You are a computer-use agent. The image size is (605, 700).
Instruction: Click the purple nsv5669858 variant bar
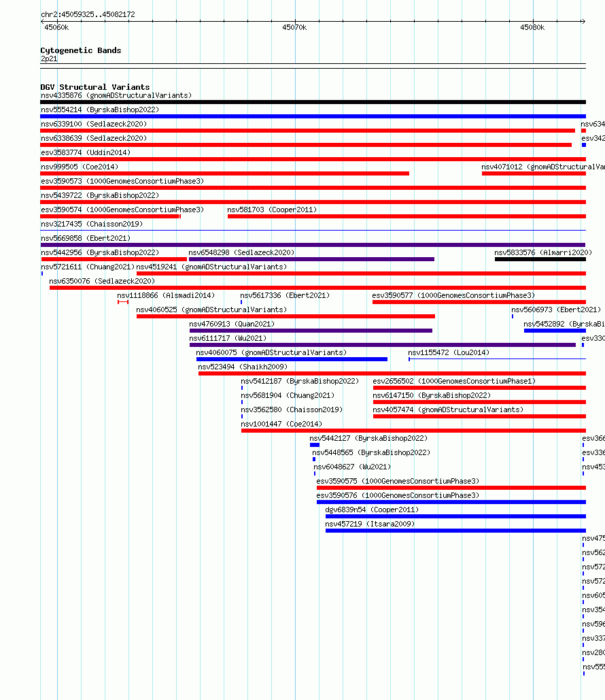tap(313, 245)
